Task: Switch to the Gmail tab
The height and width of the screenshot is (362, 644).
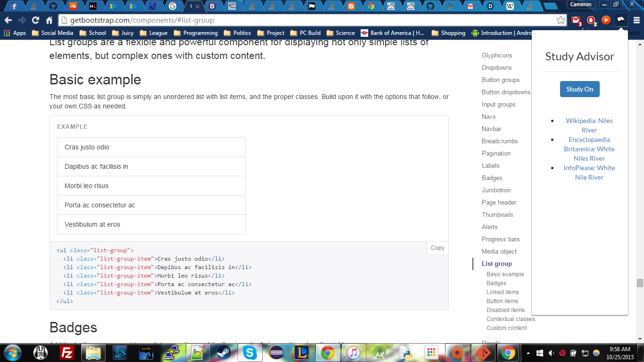Action: (x=470, y=6)
